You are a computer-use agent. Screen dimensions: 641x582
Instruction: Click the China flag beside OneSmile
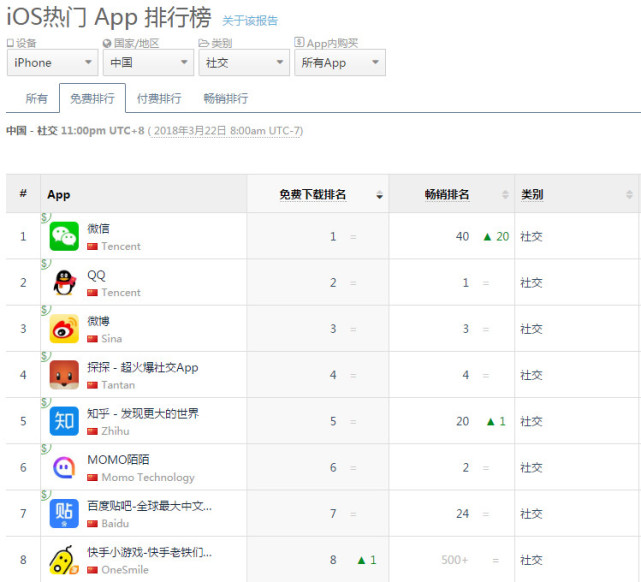92,570
